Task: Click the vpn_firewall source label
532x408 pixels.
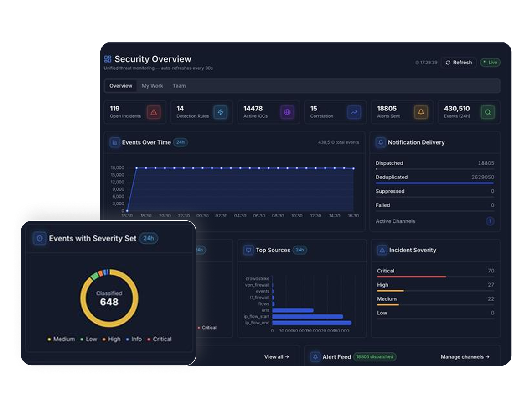Action: coord(257,285)
